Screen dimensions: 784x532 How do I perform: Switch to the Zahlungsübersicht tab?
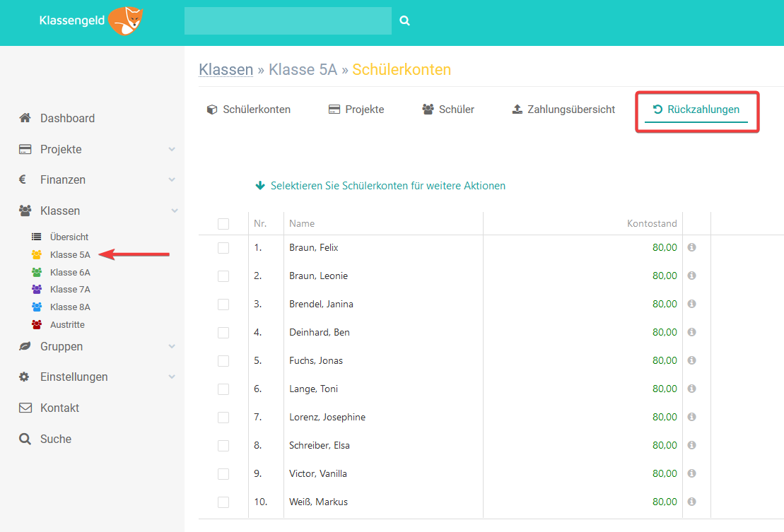pyautogui.click(x=563, y=110)
